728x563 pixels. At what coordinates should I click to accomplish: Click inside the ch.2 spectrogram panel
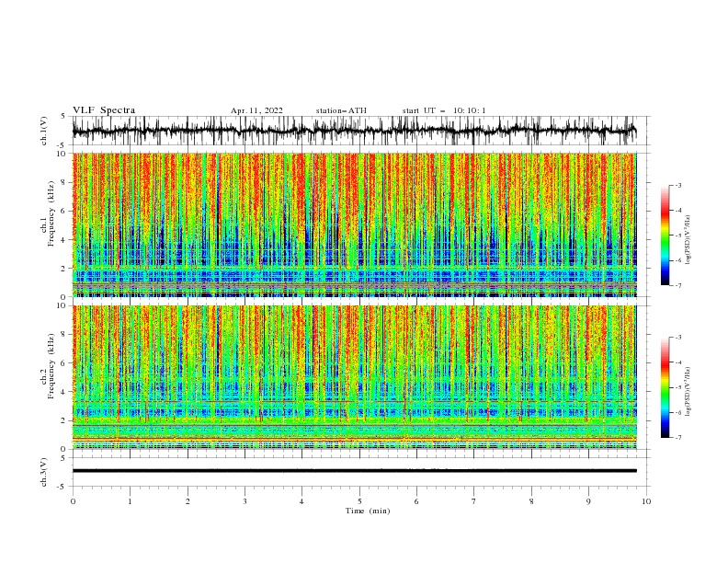[354, 377]
